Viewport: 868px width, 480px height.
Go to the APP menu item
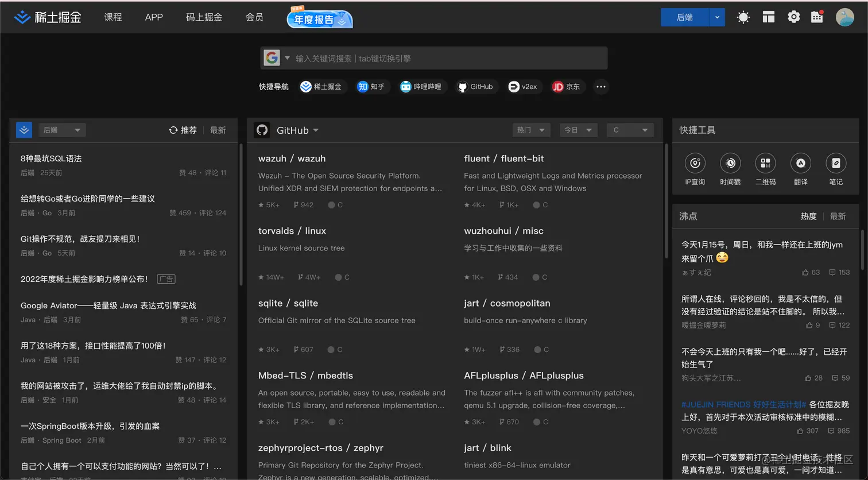point(154,17)
